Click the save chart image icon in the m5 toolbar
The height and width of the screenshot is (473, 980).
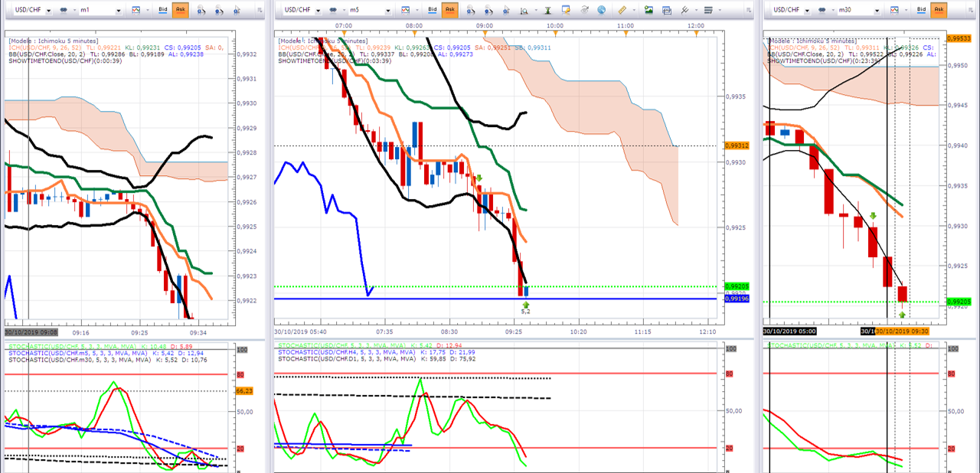[x=648, y=10]
